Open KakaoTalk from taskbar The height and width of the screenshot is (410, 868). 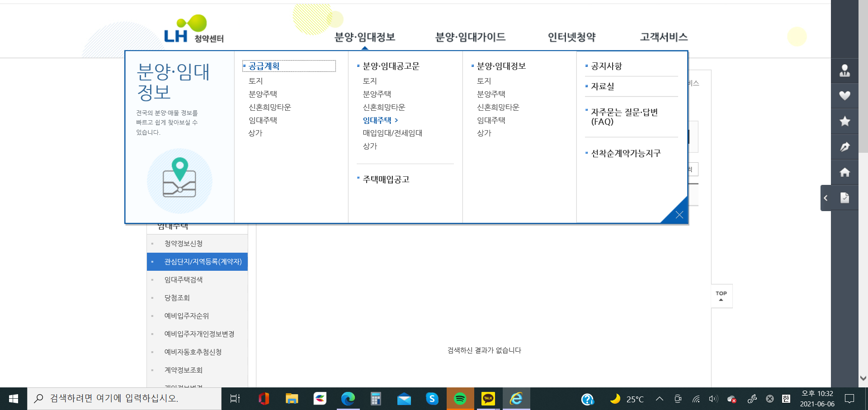pos(488,399)
